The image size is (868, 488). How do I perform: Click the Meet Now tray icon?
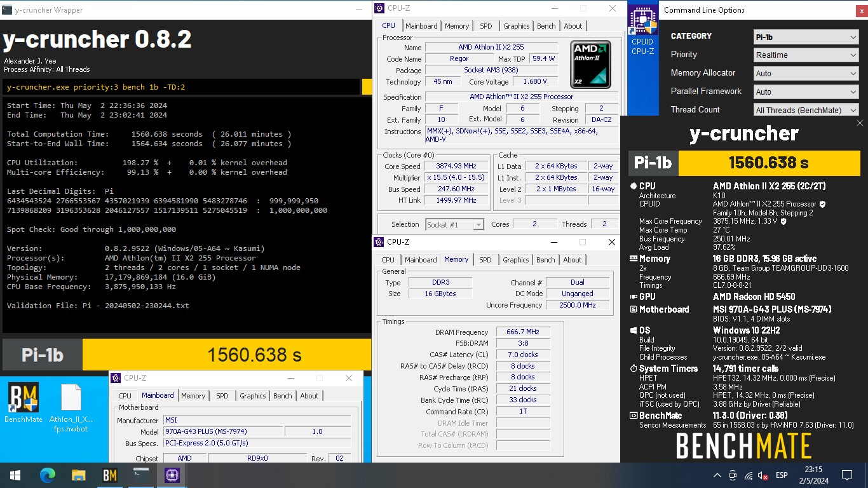(x=733, y=475)
